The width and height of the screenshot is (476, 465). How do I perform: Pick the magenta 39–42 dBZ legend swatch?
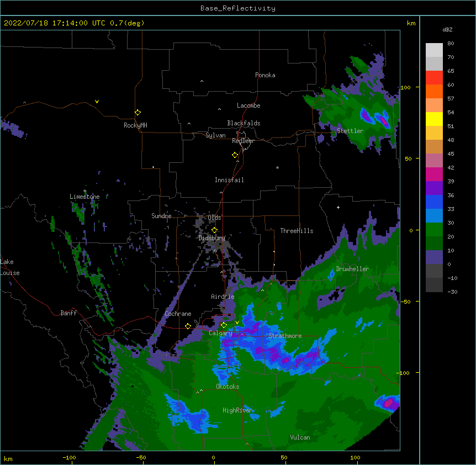point(434,174)
